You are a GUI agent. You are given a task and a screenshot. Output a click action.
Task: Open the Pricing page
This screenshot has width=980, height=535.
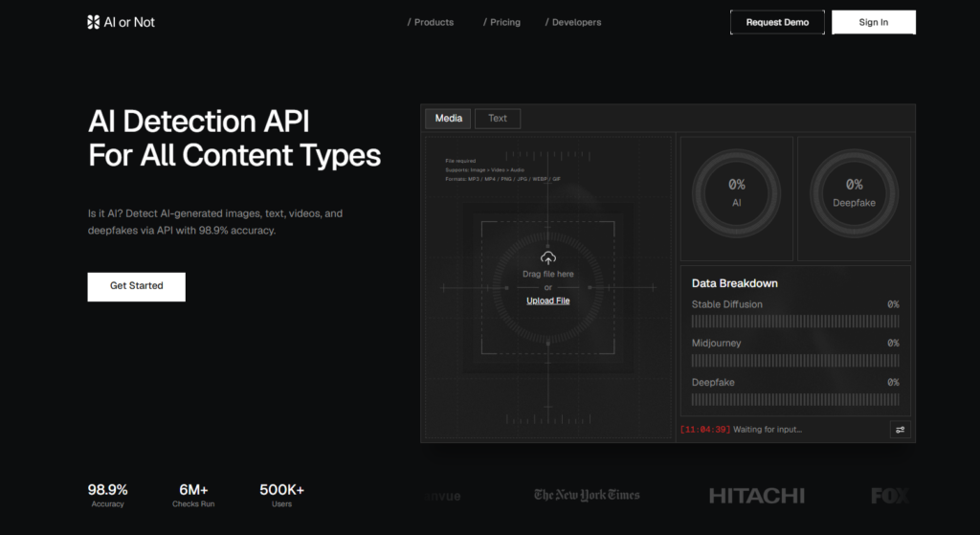coord(501,23)
